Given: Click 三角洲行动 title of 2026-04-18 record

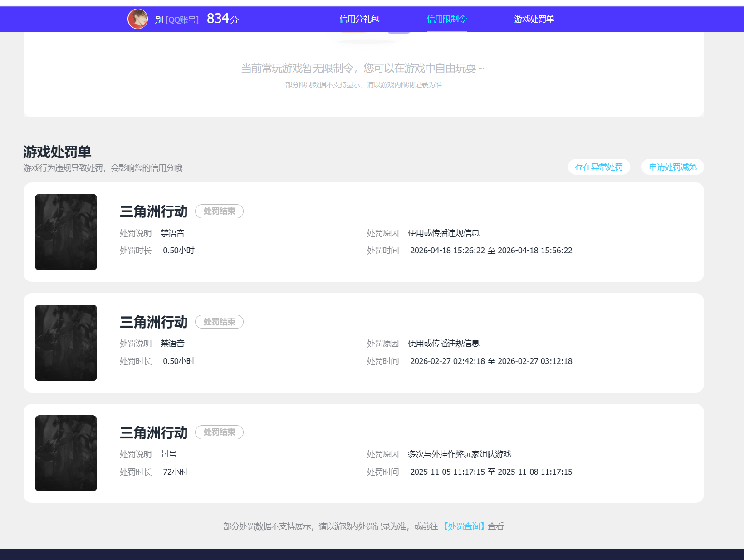Looking at the screenshot, I should (154, 211).
